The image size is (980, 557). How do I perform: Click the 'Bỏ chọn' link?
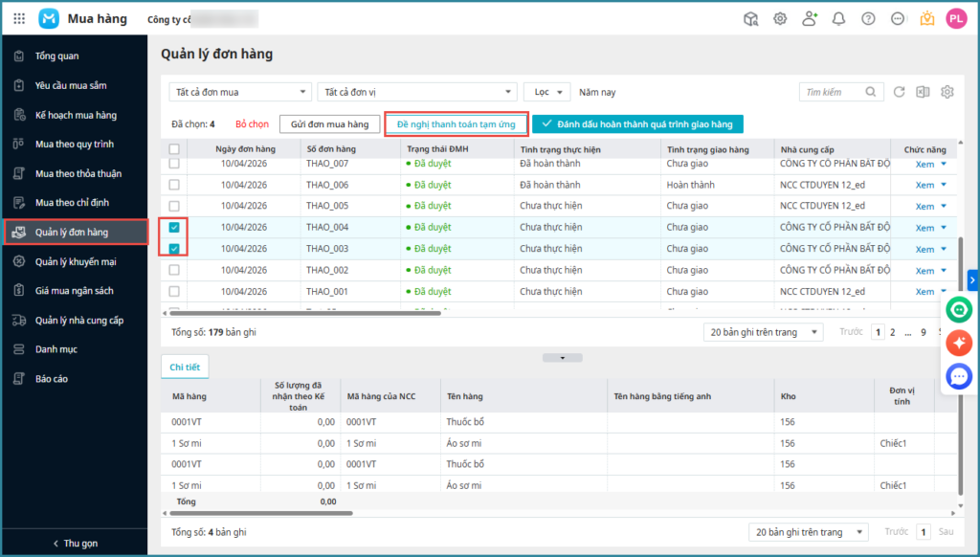click(253, 124)
